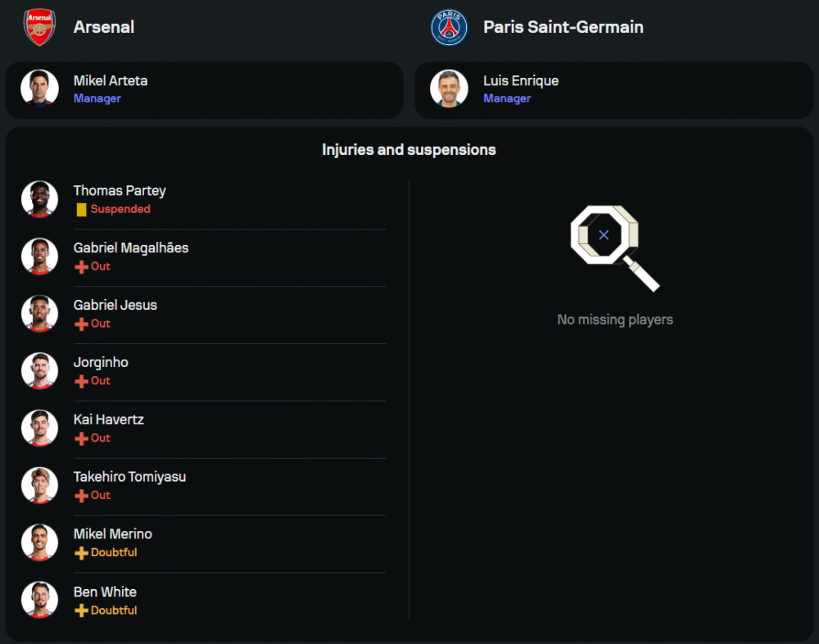819x644 pixels.
Task: Click the magnifying glass no-missing-players icon
Action: 614,248
